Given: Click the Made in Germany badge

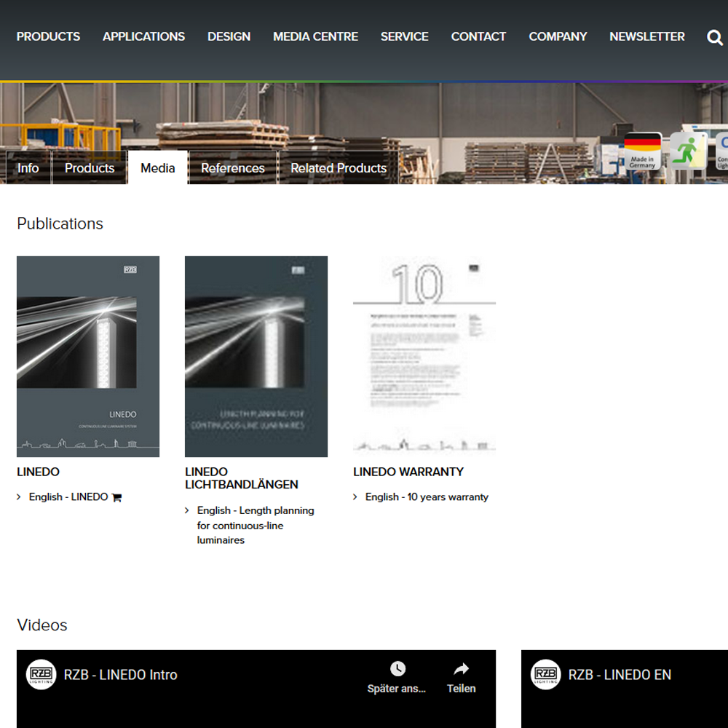Looking at the screenshot, I should 642,151.
